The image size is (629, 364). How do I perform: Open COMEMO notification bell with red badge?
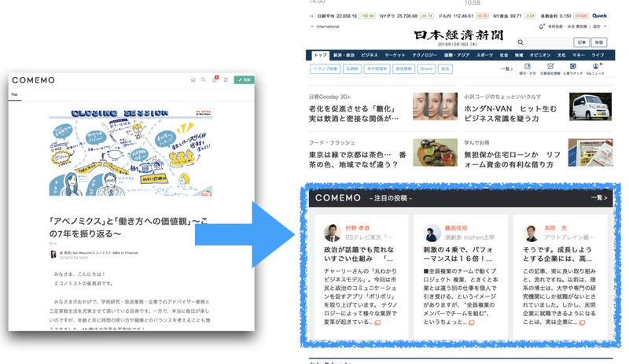click(215, 79)
